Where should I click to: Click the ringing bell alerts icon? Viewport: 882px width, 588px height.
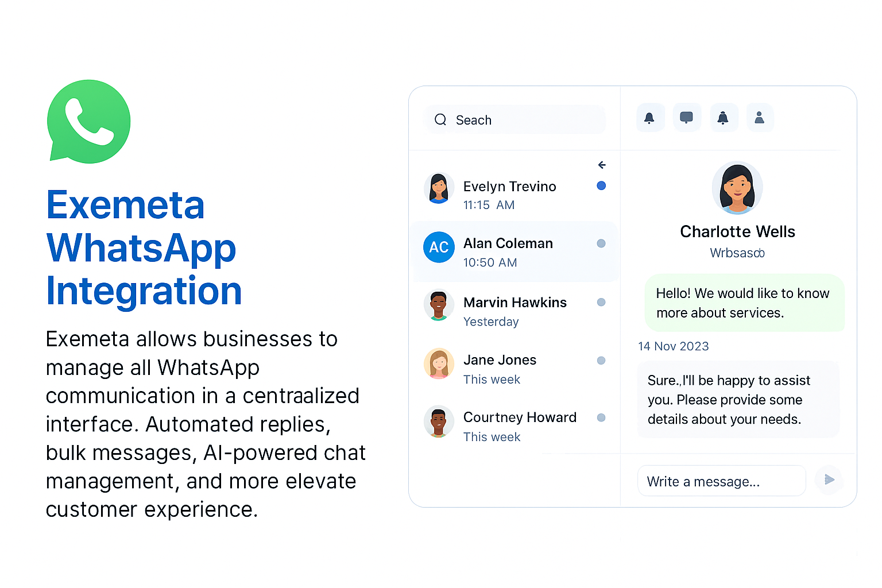tap(724, 118)
